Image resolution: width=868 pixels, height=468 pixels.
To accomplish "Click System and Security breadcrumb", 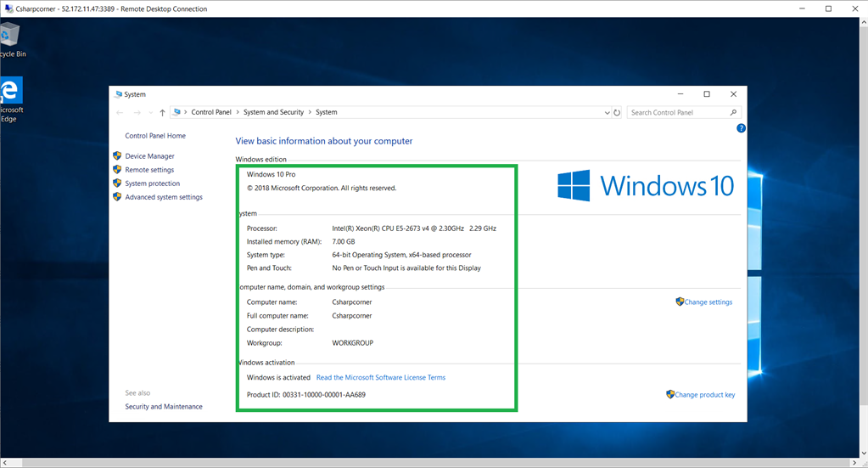I will 273,112.
